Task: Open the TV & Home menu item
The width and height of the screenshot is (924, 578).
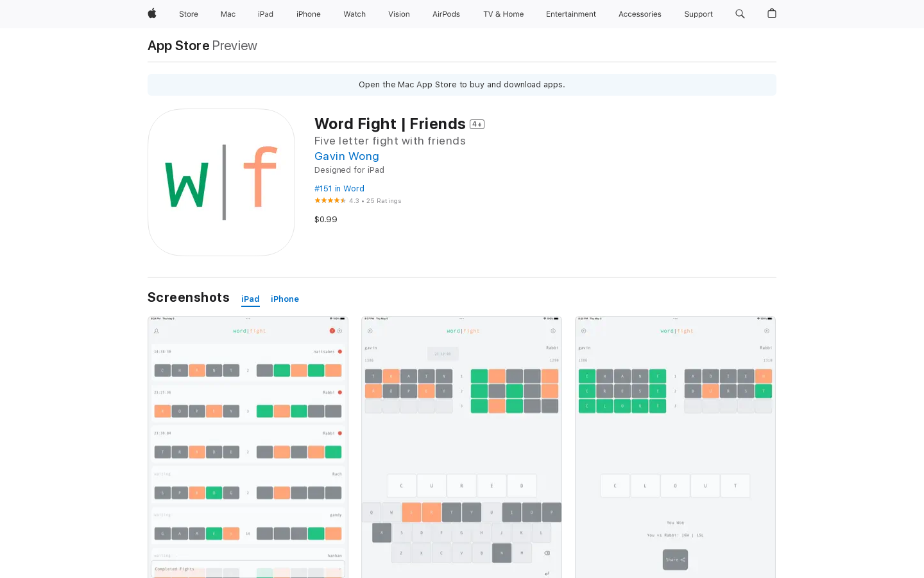Action: pos(503,14)
